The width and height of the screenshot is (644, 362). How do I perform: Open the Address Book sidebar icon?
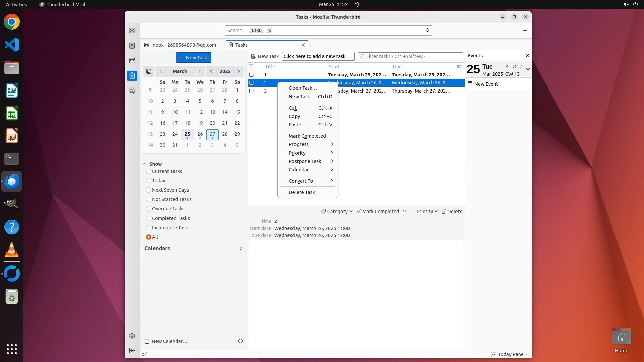pos(132,46)
